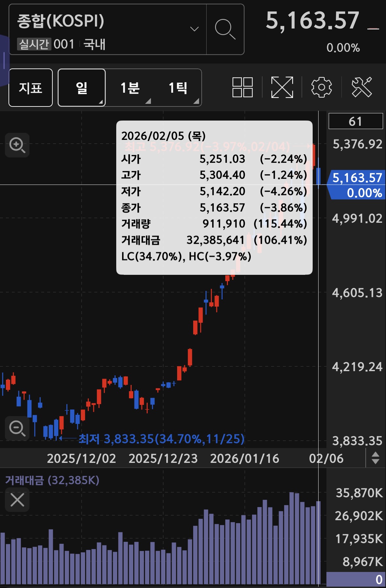Open the drawing tools wrench icon

[362, 87]
